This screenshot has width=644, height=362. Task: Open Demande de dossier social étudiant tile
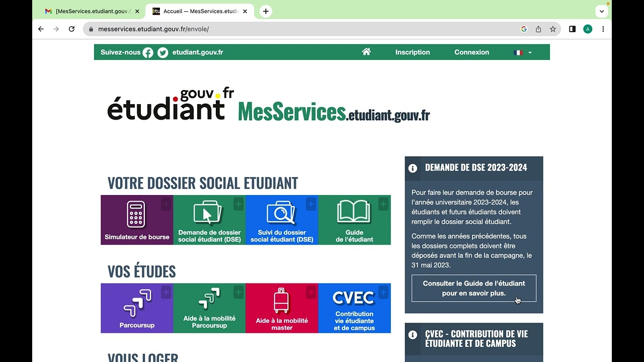tap(209, 220)
